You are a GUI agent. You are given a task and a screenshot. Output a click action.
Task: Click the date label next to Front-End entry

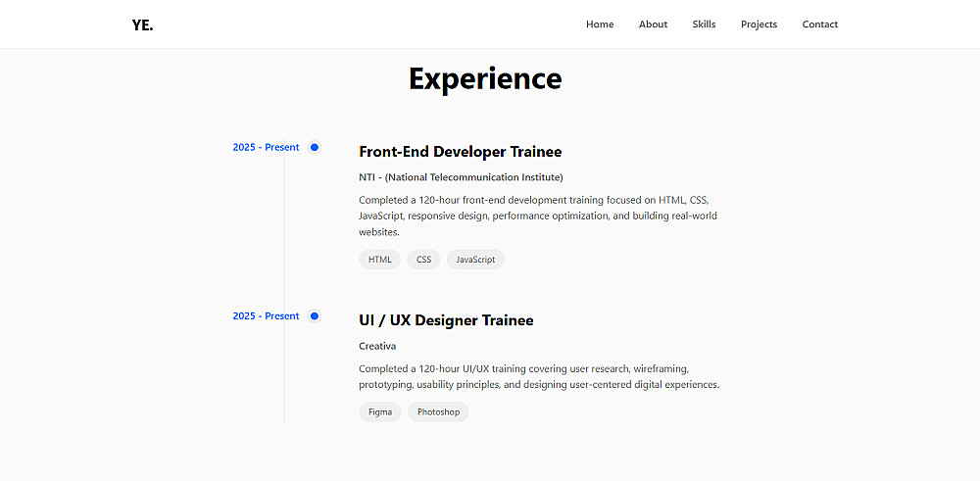266,147
